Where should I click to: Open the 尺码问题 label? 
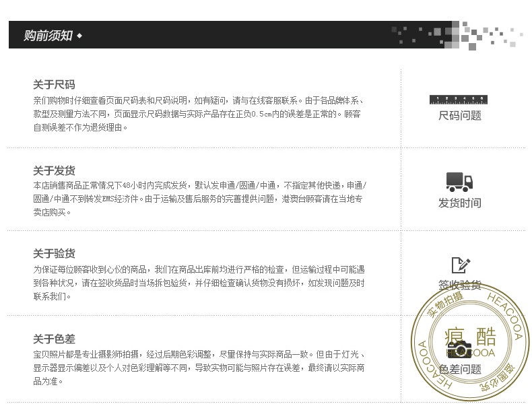click(x=459, y=116)
